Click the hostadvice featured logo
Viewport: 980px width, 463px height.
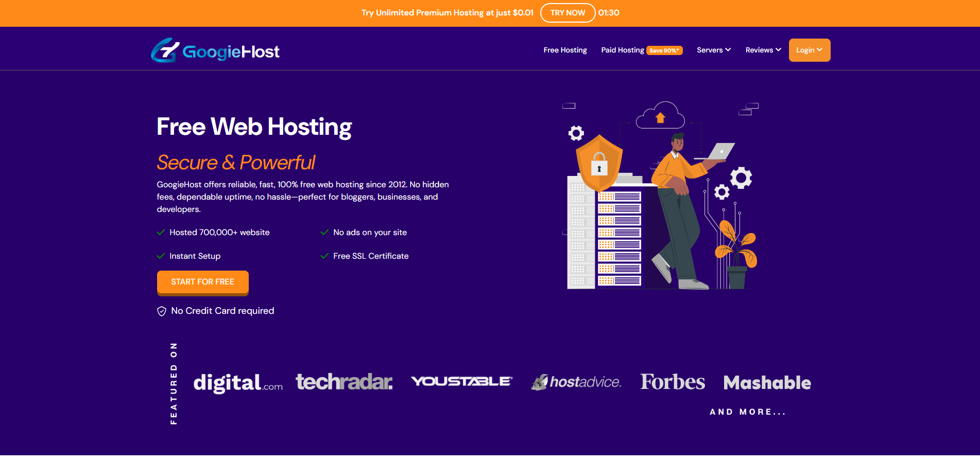click(x=576, y=382)
